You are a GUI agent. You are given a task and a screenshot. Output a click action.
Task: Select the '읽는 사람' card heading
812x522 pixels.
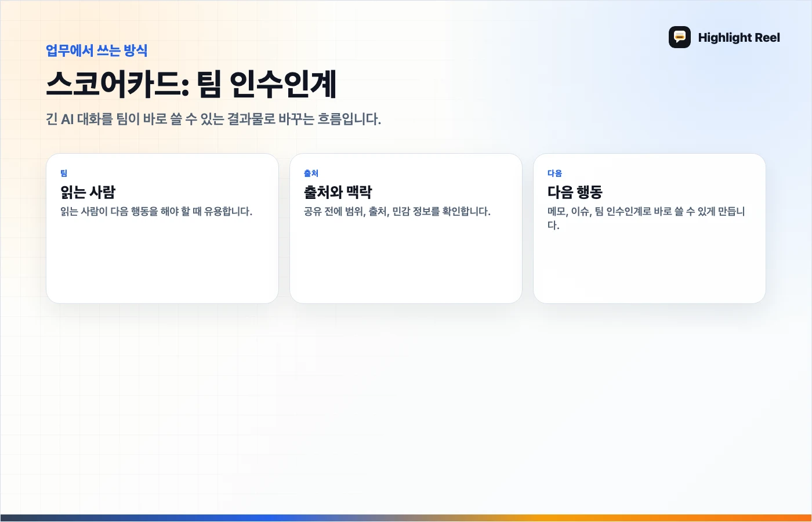[x=88, y=192]
